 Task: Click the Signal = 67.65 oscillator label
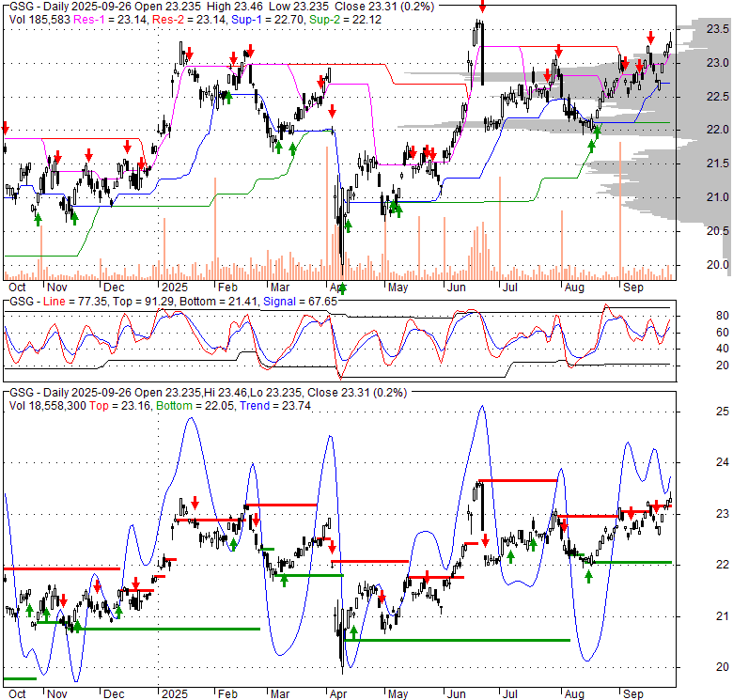pos(300,302)
